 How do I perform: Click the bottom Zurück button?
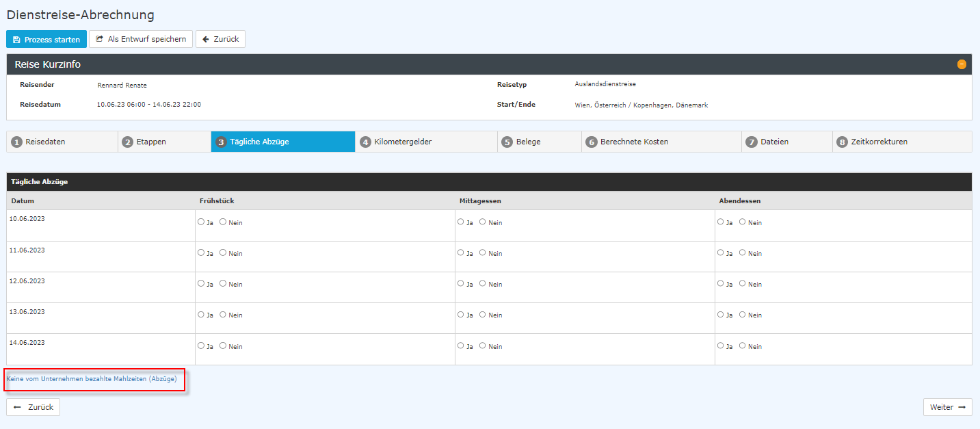pyautogui.click(x=34, y=407)
